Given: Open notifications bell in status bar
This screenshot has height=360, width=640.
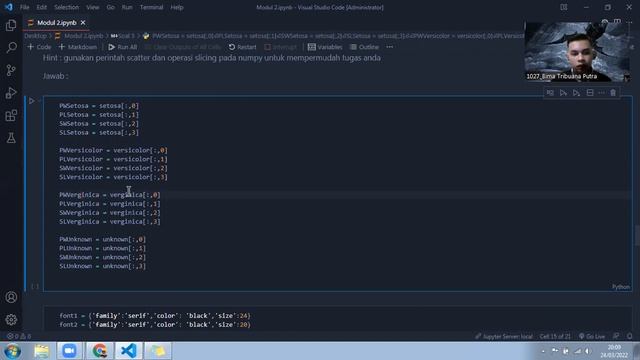Looking at the screenshot, I should (630, 336).
